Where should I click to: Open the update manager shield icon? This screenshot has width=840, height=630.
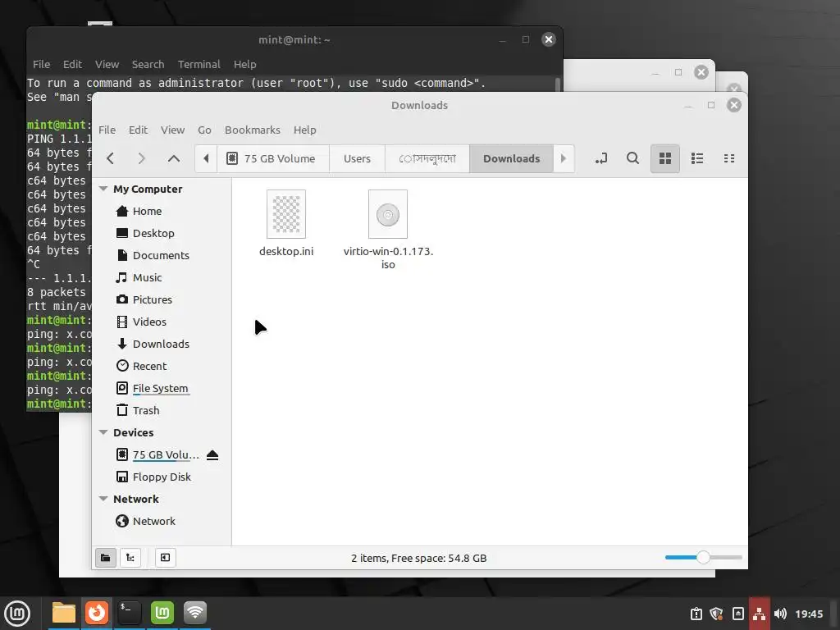pyautogui.click(x=716, y=614)
